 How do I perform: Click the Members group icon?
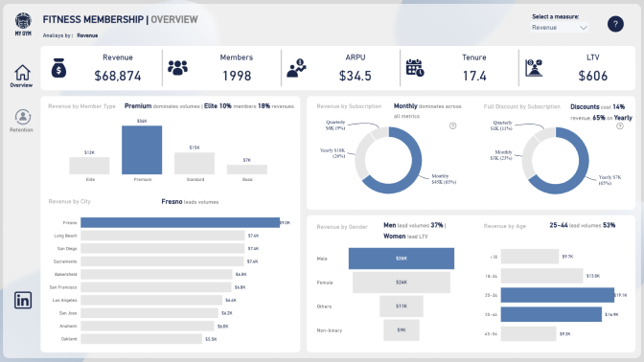click(178, 68)
